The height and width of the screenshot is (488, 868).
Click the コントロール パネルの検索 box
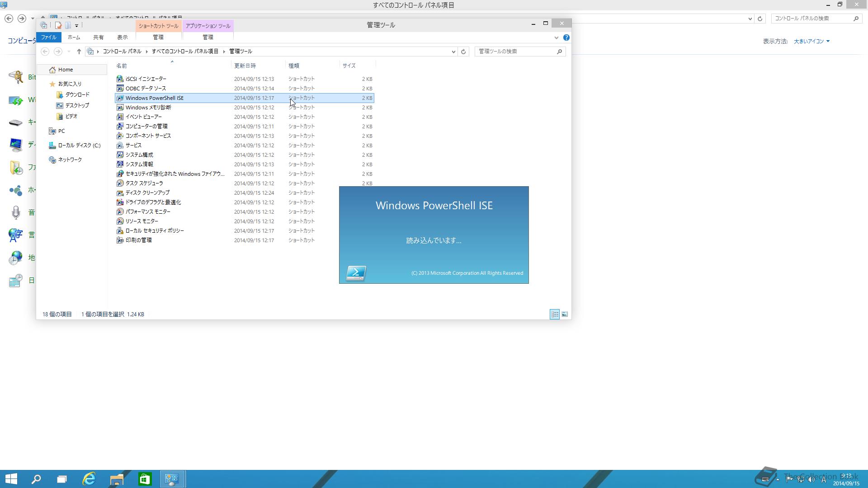pyautogui.click(x=816, y=19)
